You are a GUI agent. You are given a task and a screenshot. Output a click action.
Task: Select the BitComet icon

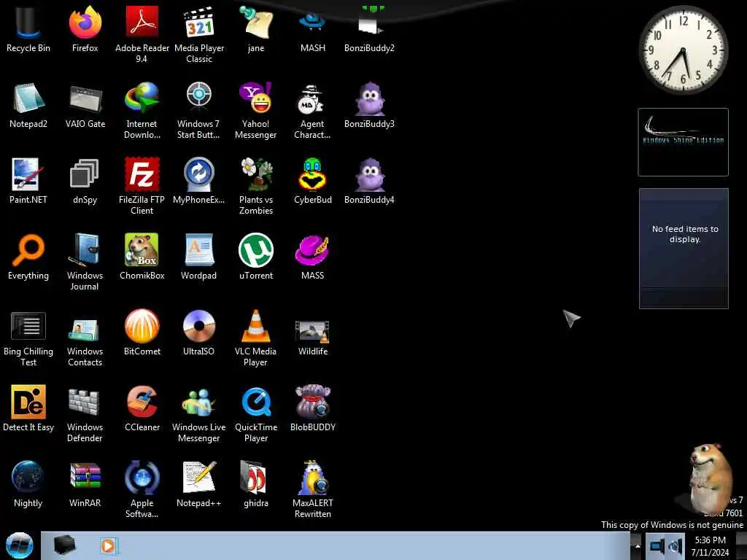coord(142,332)
